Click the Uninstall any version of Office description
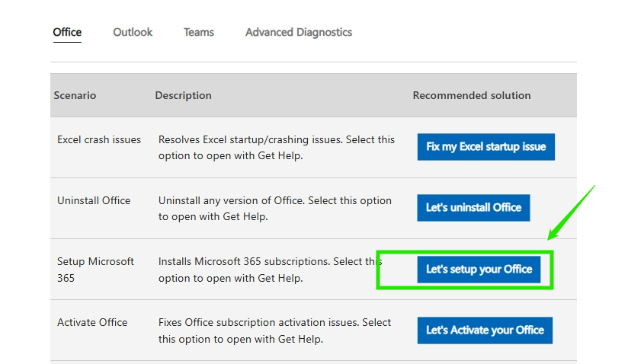The width and height of the screenshot is (628, 364). (274, 208)
